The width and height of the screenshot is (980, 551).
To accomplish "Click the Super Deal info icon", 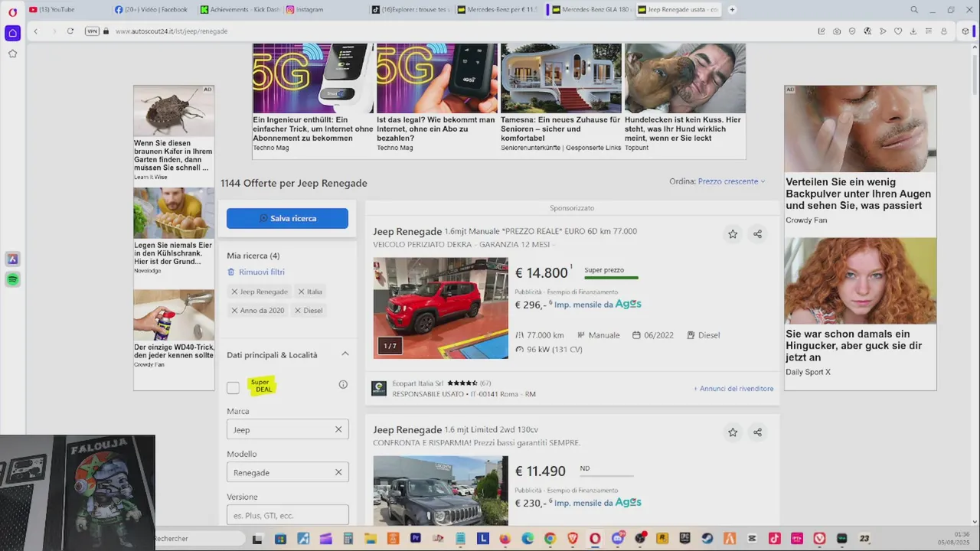I will [343, 384].
